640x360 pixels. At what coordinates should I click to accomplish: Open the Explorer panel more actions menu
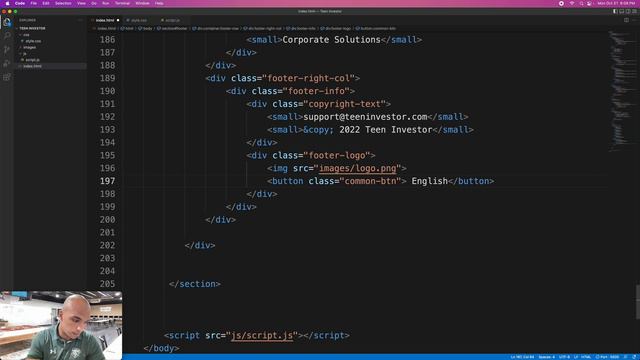(80, 20)
